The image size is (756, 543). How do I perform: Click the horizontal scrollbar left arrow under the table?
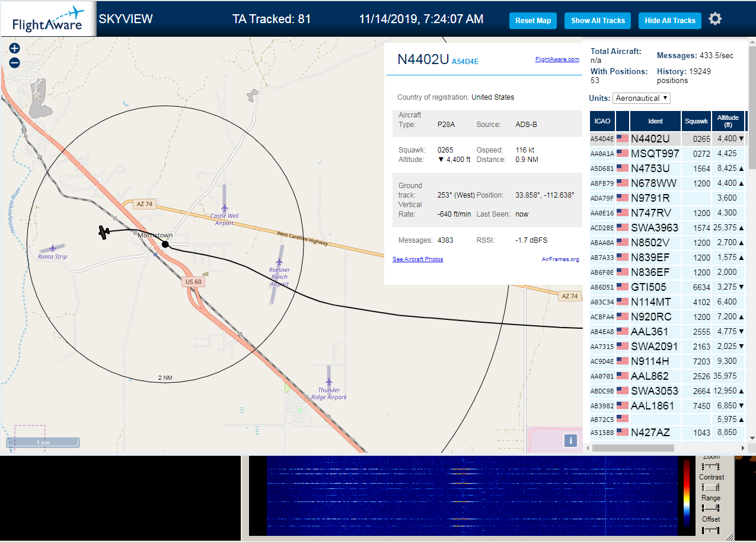[588, 448]
